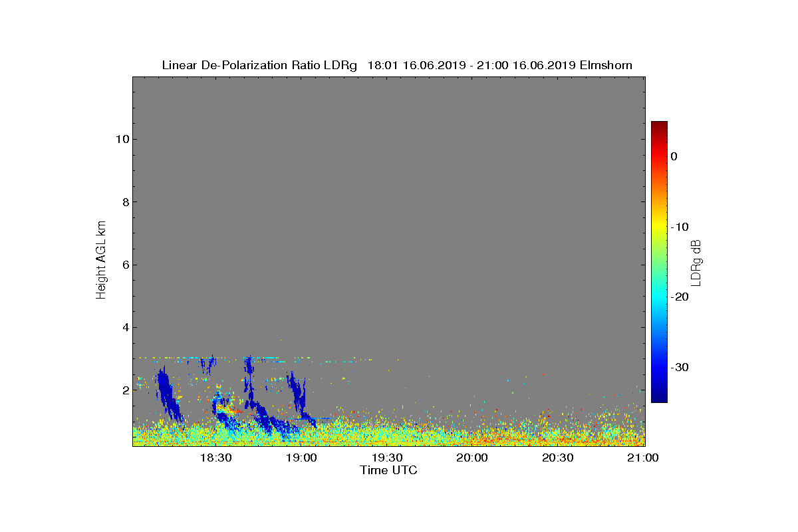Screen dimensions: 798x532
Task: Click the colorbar value label 0
Action: point(674,156)
